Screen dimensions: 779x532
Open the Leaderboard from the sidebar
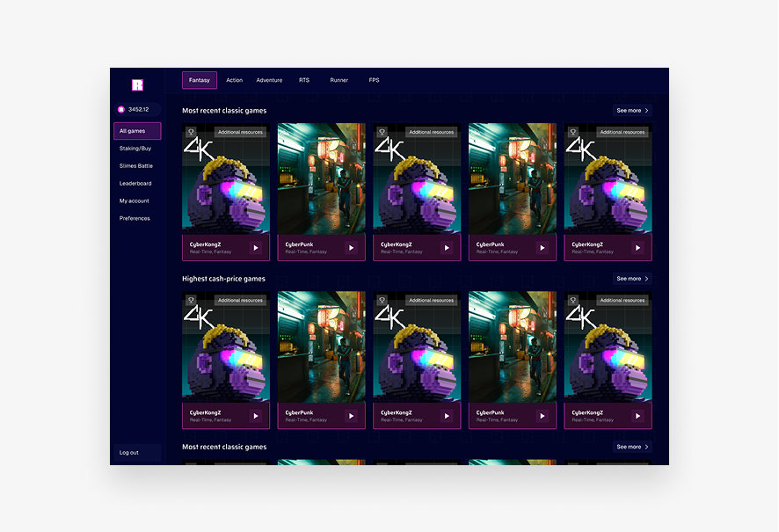pyautogui.click(x=135, y=183)
